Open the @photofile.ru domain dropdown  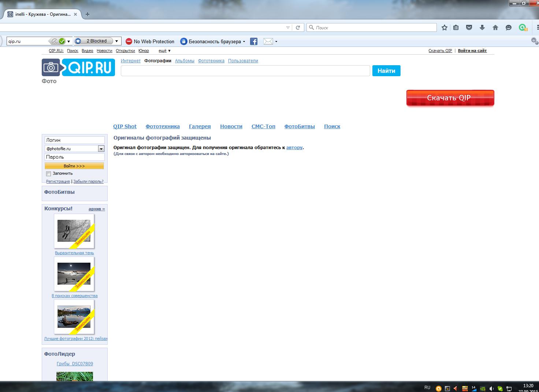101,149
